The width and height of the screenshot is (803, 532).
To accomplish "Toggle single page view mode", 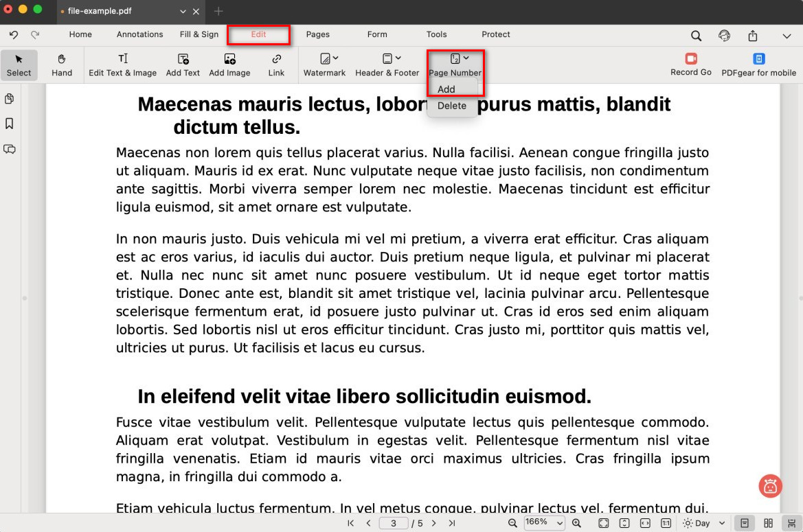I will 744,523.
